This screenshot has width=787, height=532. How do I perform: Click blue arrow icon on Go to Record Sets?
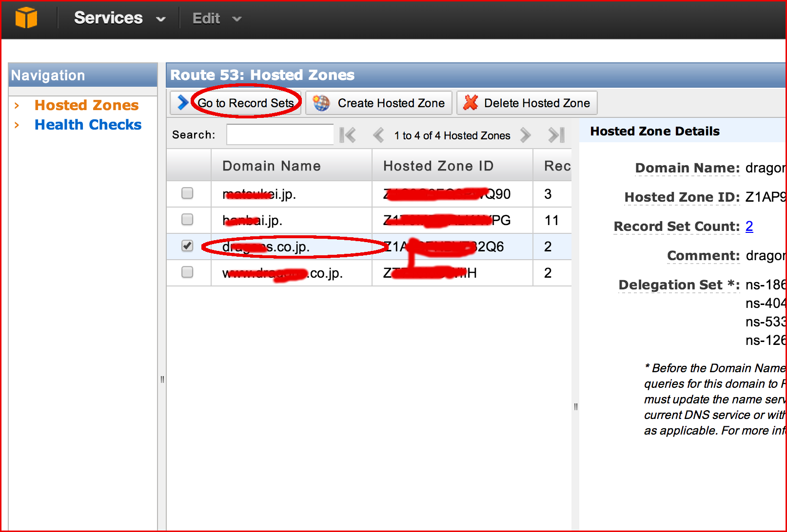[183, 102]
